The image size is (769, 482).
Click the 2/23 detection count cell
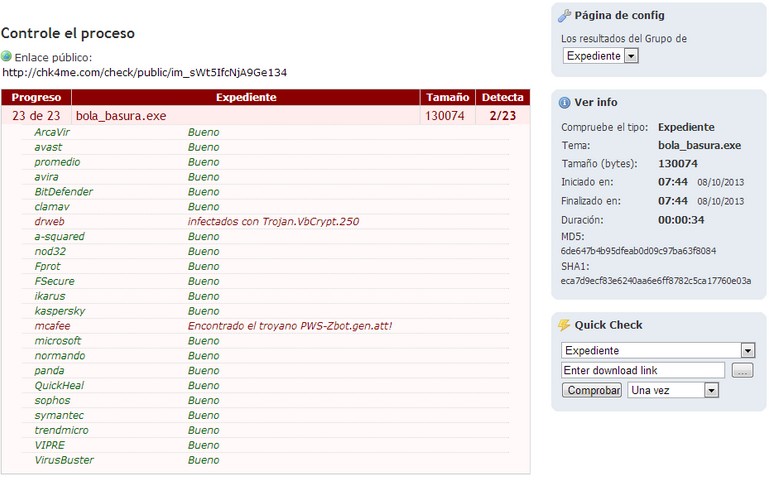503,116
